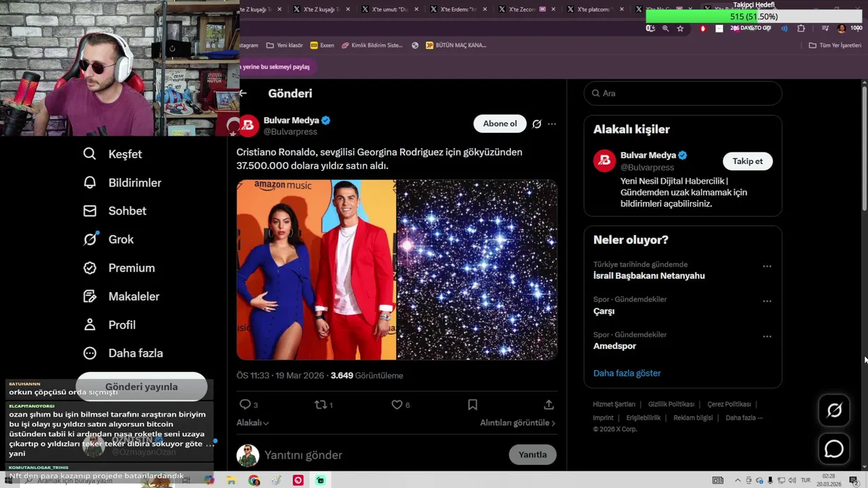Screen dimensions: 868x488
Task: Like the post with heart icon
Action: (397, 405)
